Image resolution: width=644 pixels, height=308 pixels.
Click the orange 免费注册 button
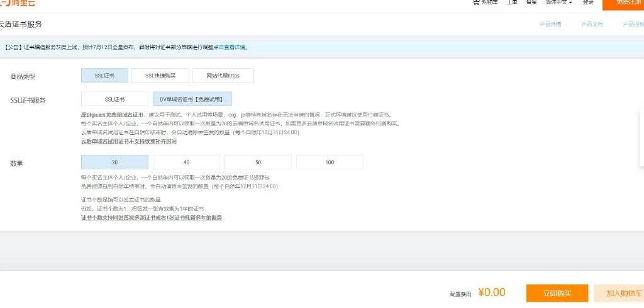(623, 4)
